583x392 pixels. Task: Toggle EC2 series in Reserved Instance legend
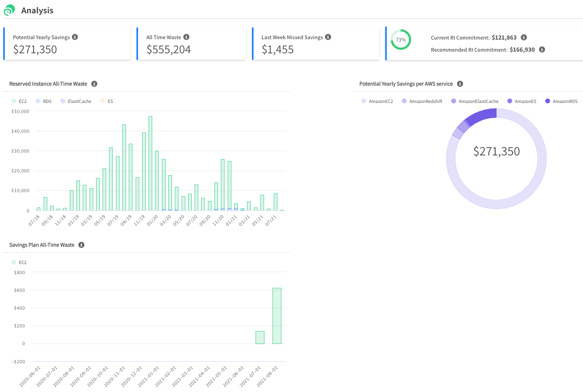point(19,101)
